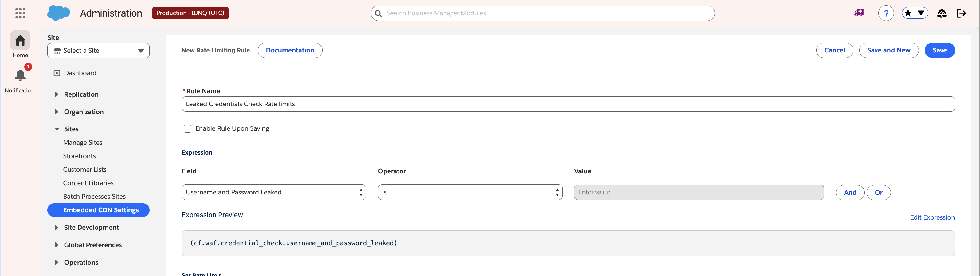Click into the Rule Name field
The image size is (980, 276).
[568, 104]
